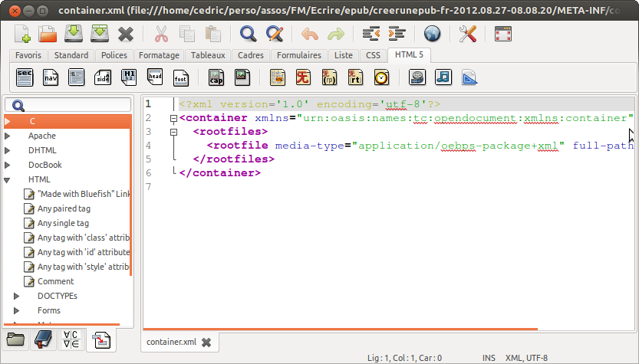Show the character map side panel
Image resolution: width=639 pixels, height=364 pixels.
(x=71, y=339)
